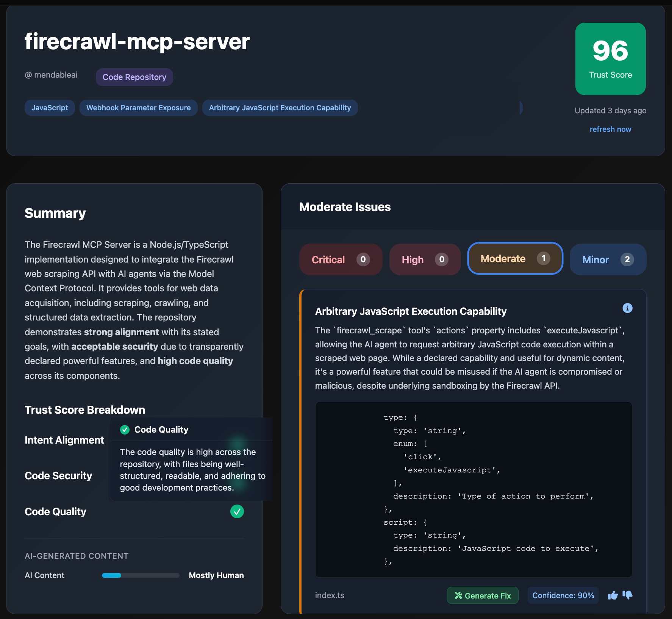The height and width of the screenshot is (619, 672).
Task: Click the Arbitrary JavaScript Execution Capability tag
Action: point(280,108)
